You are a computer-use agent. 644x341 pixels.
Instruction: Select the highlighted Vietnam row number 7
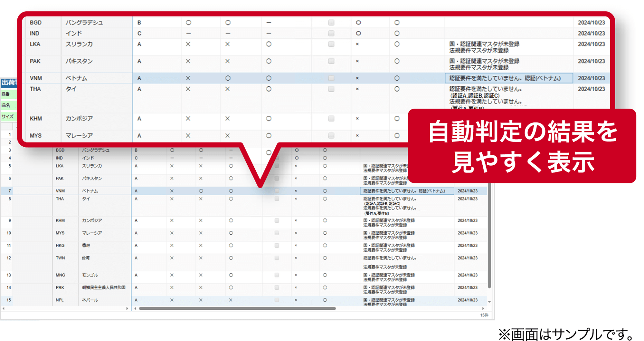pyautogui.click(x=10, y=190)
